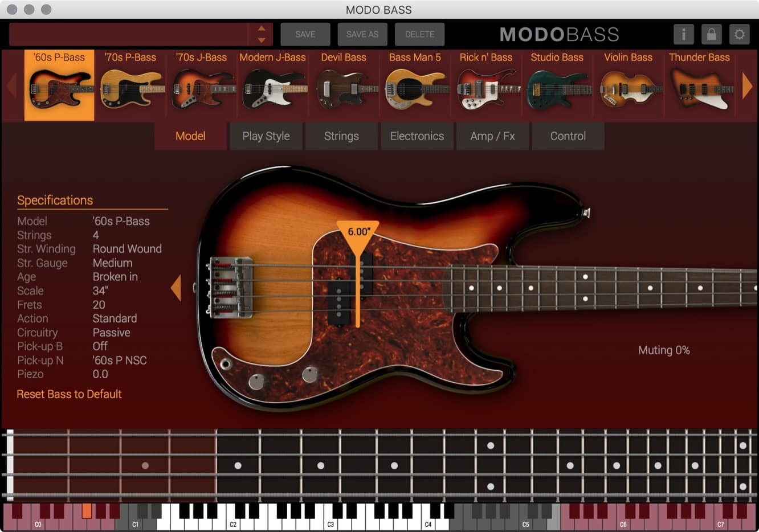Click the preset down arrow stepper

click(262, 40)
